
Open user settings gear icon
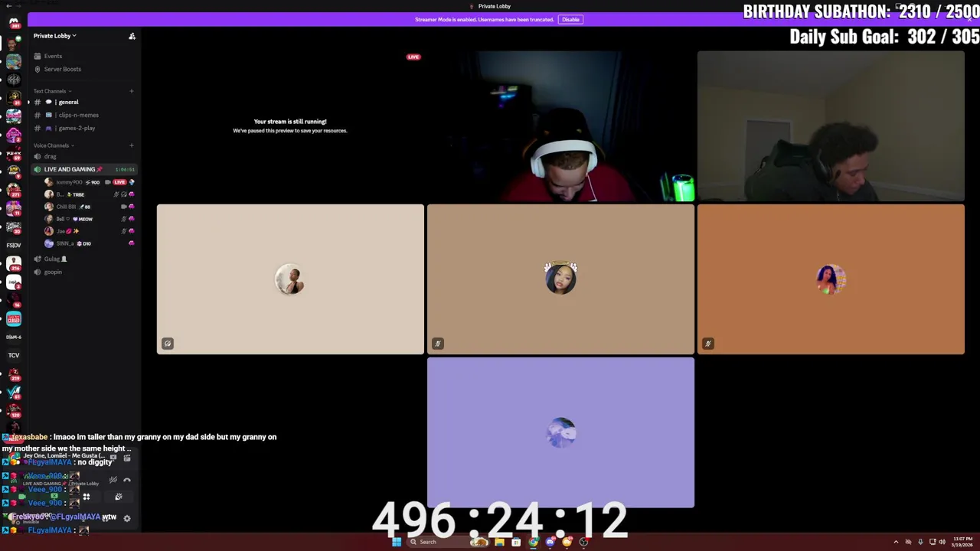(x=127, y=518)
